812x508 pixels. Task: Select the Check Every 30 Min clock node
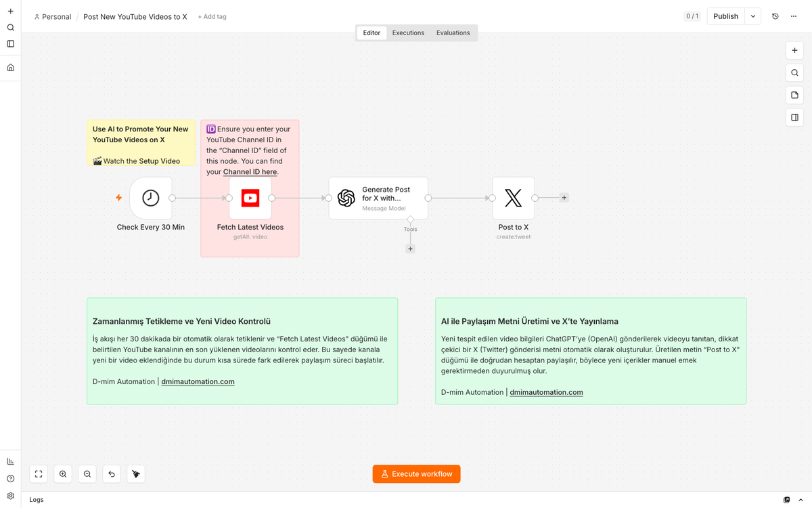coord(151,198)
